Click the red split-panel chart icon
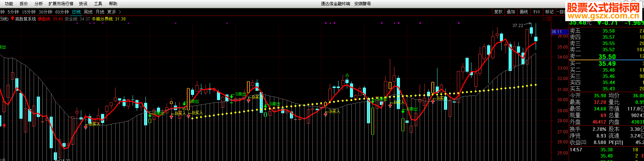 (x=549, y=19)
